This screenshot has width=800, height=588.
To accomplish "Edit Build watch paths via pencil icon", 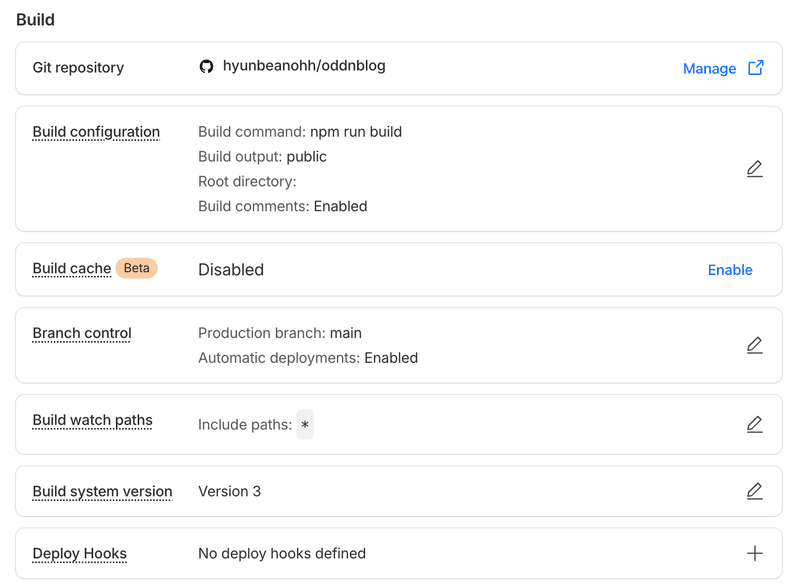I will [755, 425].
